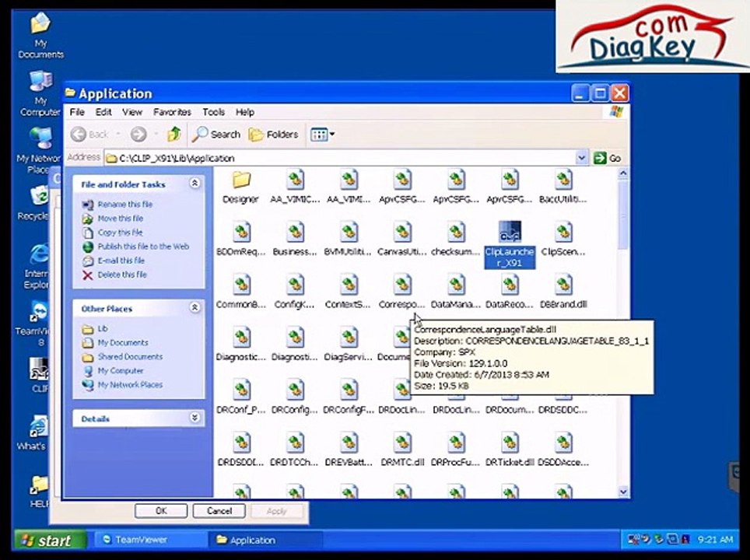This screenshot has width=750, height=560.
Task: Collapse the Other Places panel
Action: (x=195, y=308)
